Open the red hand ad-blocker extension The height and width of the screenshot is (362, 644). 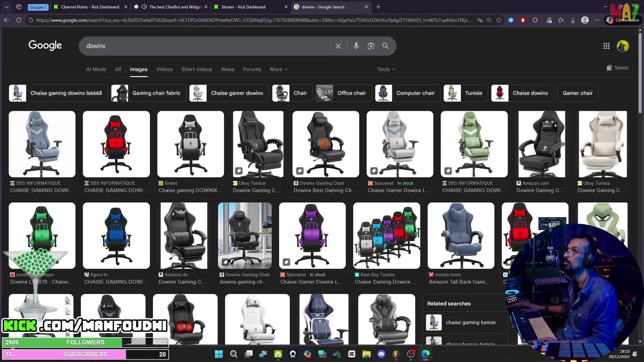(x=523, y=20)
